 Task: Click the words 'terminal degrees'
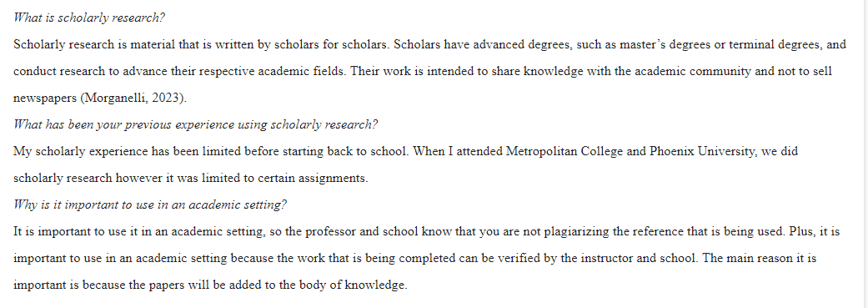coord(775,44)
